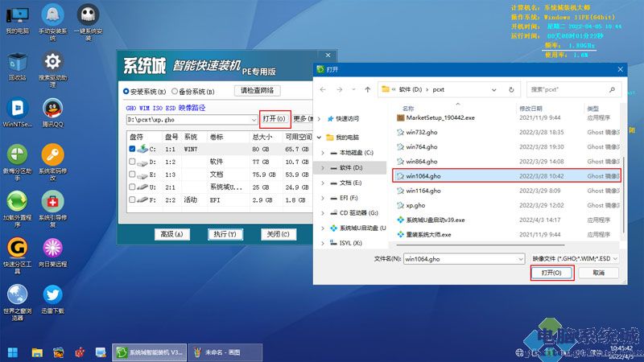Click the 高级(A) button
This screenshot has height=362, width=644.
tap(171, 234)
